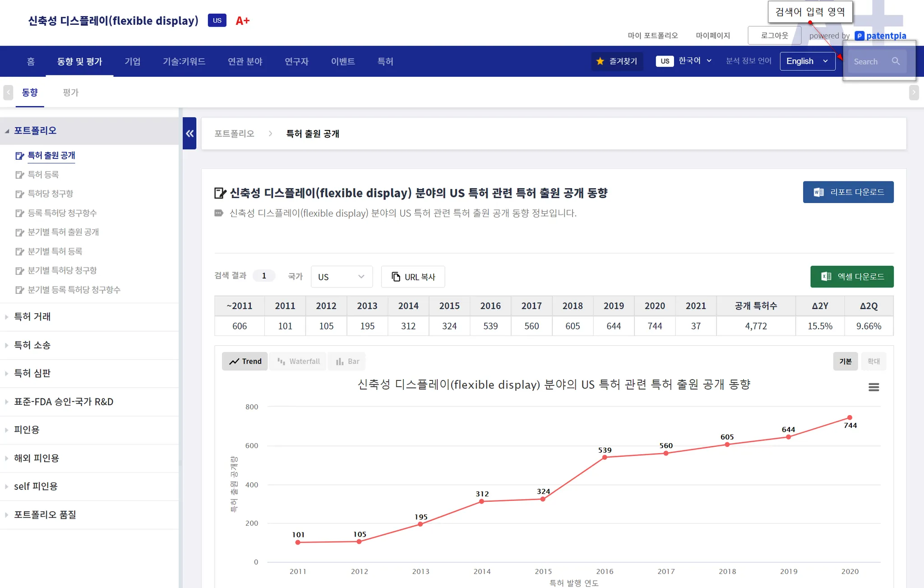Open chart hamburger menu icon
Viewport: 924px width, 588px height.
coord(873,387)
